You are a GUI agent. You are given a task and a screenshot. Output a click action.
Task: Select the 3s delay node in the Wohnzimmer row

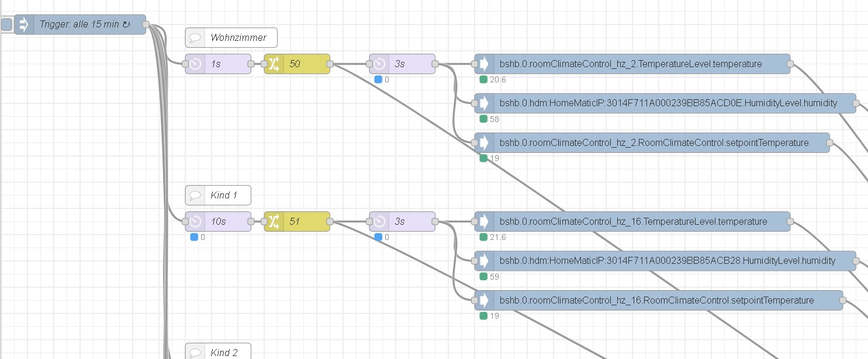pos(402,64)
